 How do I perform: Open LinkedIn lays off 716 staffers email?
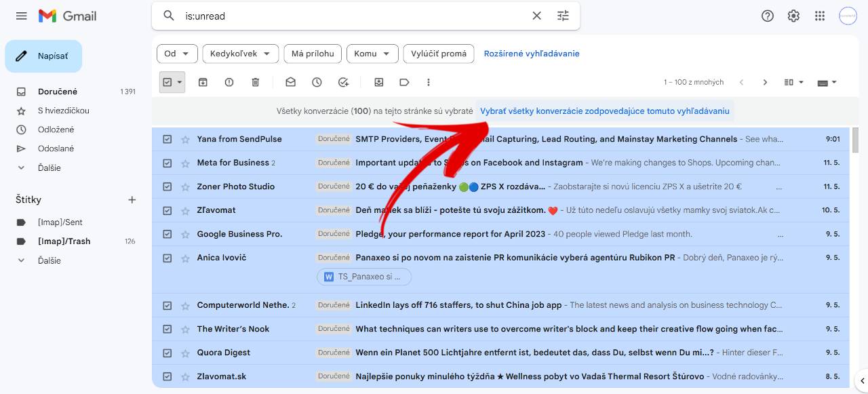[x=500, y=305]
